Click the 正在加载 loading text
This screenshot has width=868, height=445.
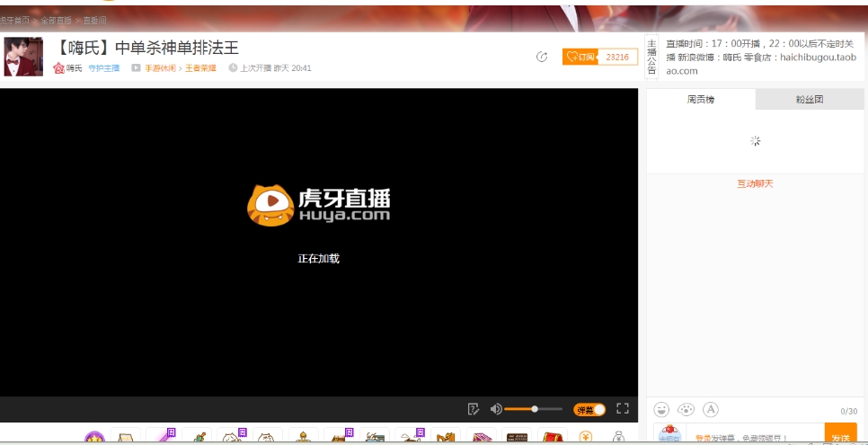(x=318, y=258)
